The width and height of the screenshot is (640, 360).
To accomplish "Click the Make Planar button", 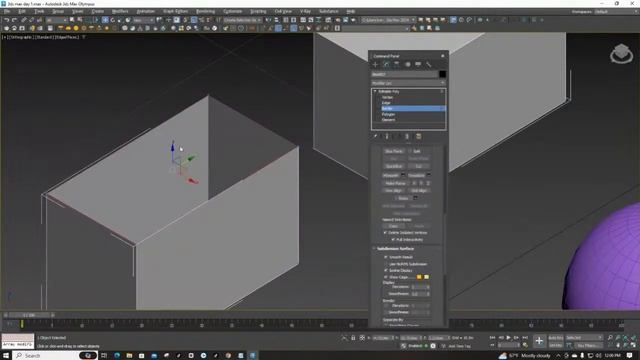I will point(395,183).
